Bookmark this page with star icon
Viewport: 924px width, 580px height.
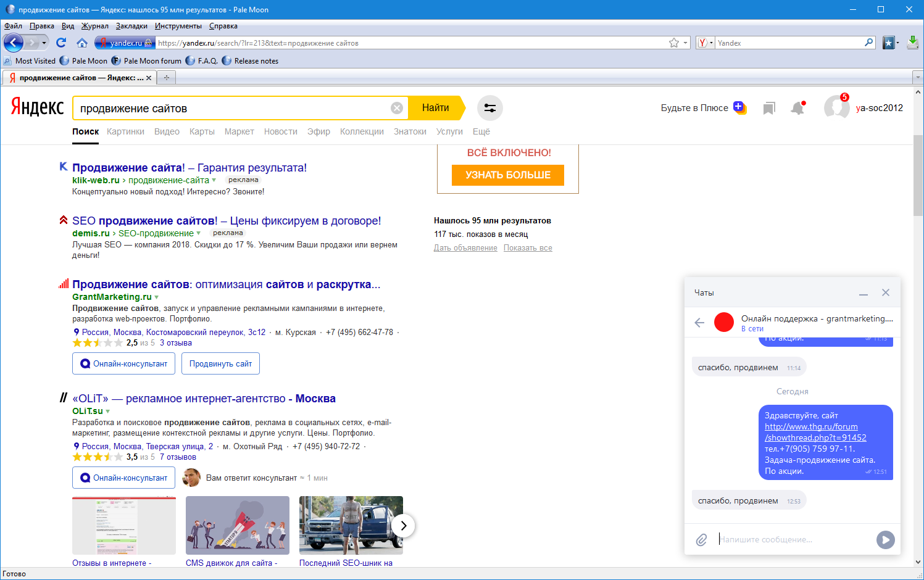pyautogui.click(x=674, y=43)
